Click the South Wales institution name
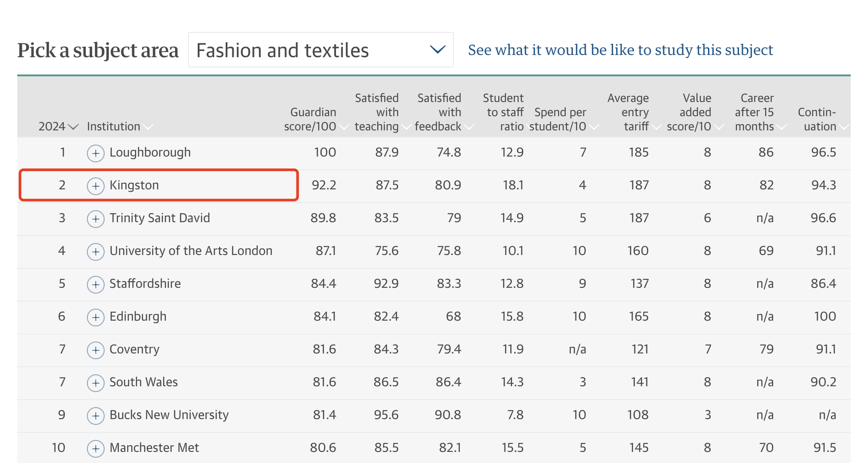Viewport: 868px width, 463px height. [144, 382]
